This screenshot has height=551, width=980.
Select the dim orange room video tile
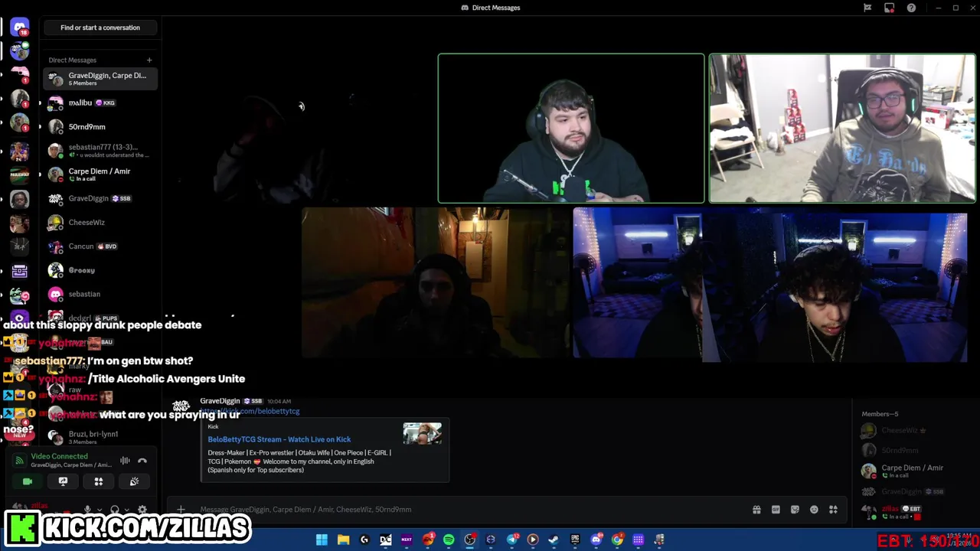[436, 282]
